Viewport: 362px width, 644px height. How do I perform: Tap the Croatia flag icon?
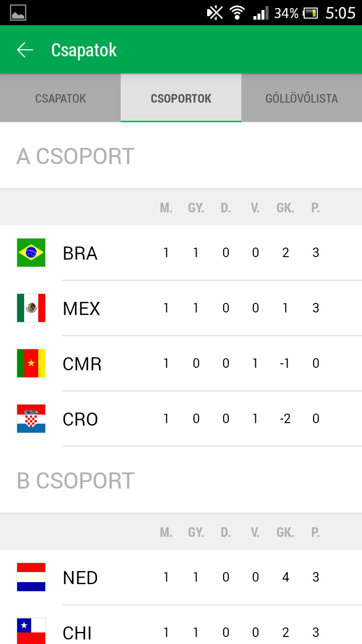(31, 419)
